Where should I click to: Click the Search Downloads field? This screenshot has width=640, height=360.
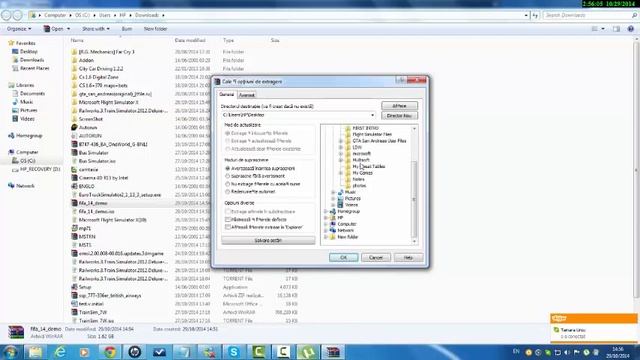pyautogui.click(x=590, y=15)
